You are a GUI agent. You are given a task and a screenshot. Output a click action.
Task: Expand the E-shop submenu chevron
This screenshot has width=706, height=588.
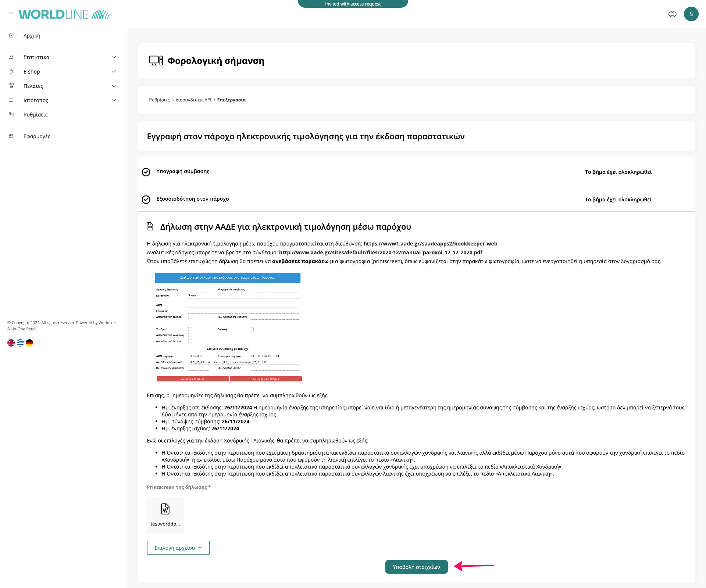click(114, 72)
